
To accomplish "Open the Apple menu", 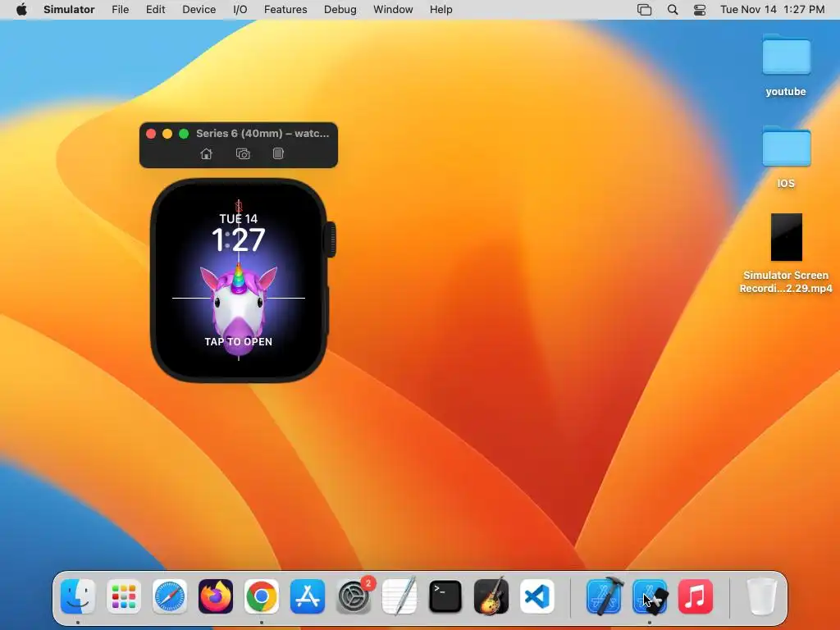I will [21, 10].
